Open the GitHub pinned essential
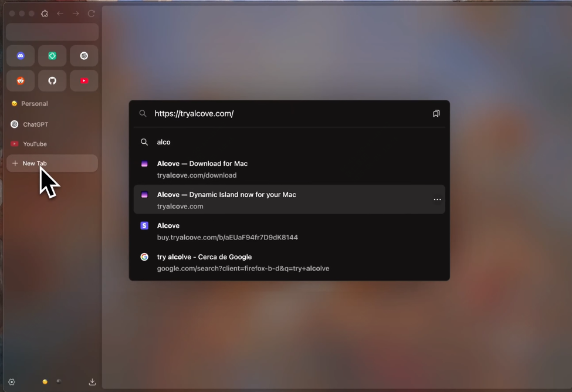 [x=52, y=80]
